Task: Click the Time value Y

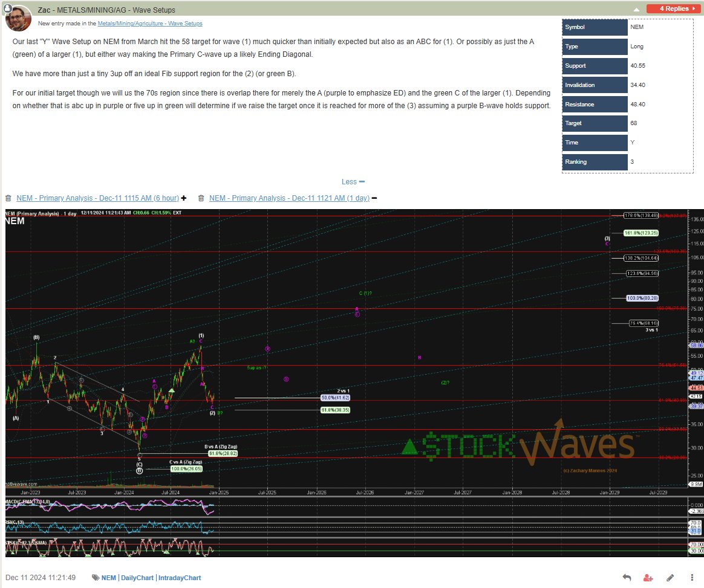Action: pos(632,142)
